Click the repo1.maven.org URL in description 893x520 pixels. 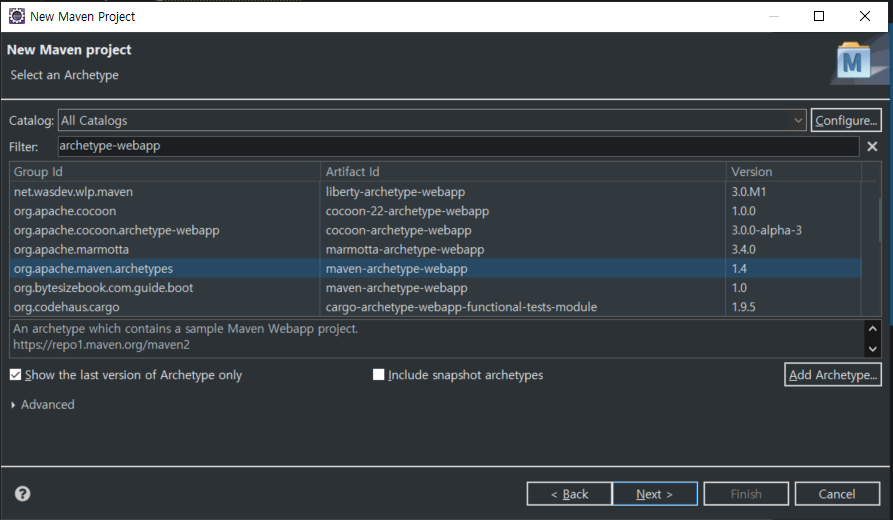tap(101, 345)
